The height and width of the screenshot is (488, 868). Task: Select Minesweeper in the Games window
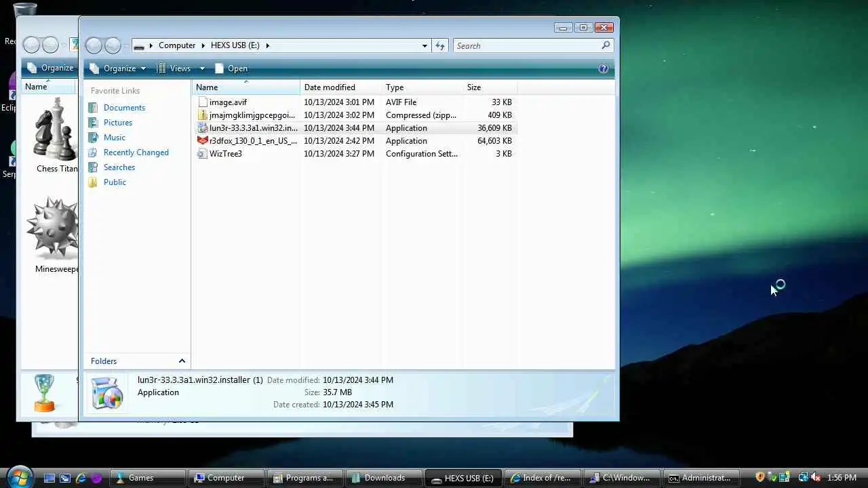(54, 235)
